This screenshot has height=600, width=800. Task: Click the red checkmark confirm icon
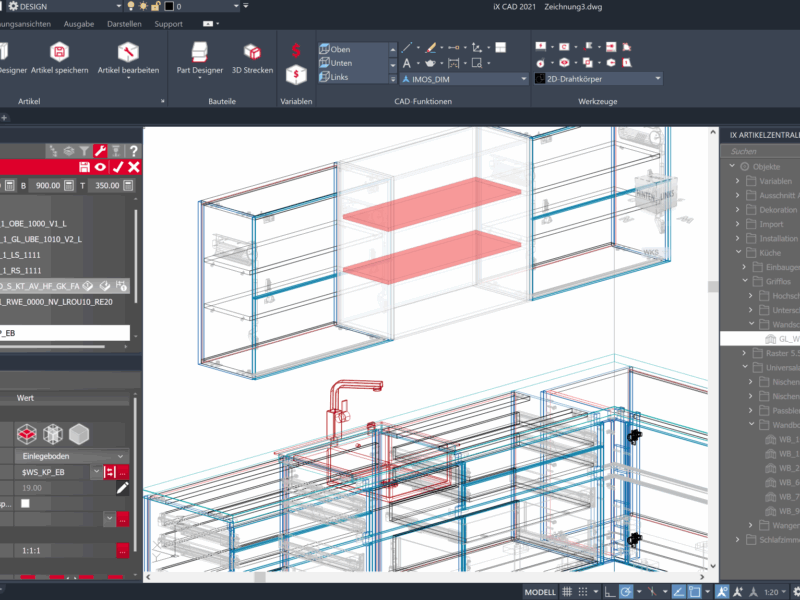pyautogui.click(x=118, y=167)
